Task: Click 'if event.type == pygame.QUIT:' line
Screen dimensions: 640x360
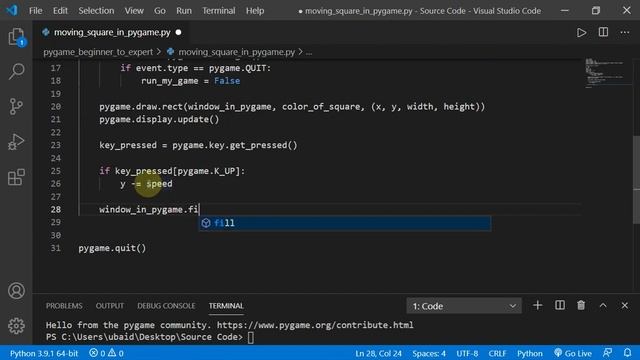Action: 195,68
